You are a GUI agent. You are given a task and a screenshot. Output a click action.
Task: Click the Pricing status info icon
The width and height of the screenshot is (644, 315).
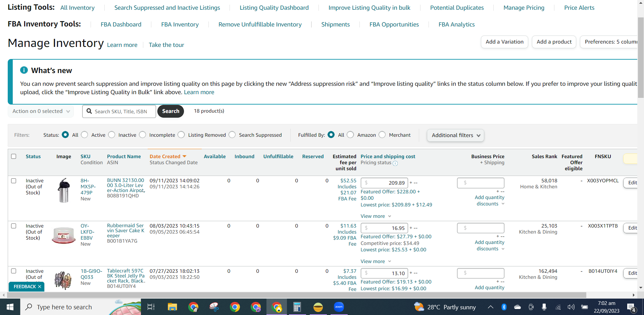[x=395, y=163]
